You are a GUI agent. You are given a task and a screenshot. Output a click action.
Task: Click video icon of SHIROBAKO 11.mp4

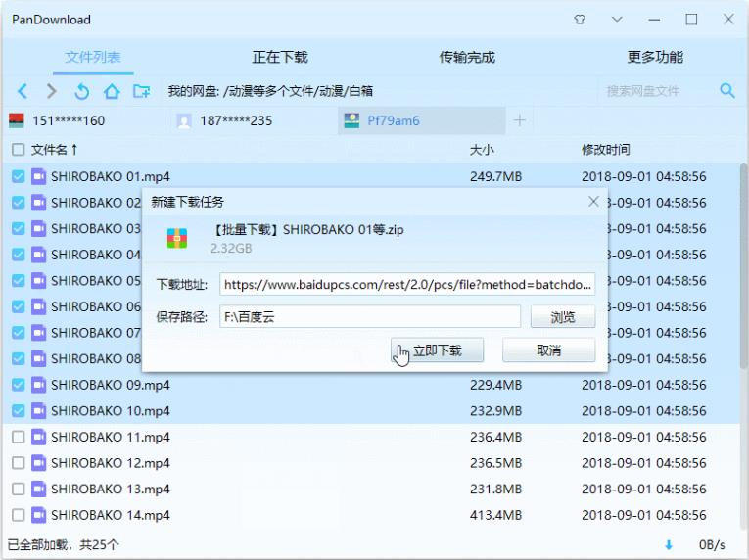click(39, 437)
